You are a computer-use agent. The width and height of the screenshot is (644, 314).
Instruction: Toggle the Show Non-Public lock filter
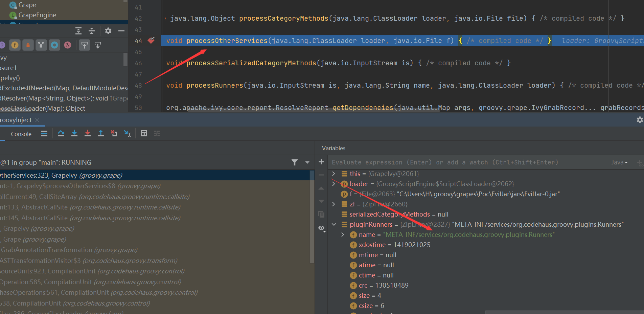click(28, 45)
